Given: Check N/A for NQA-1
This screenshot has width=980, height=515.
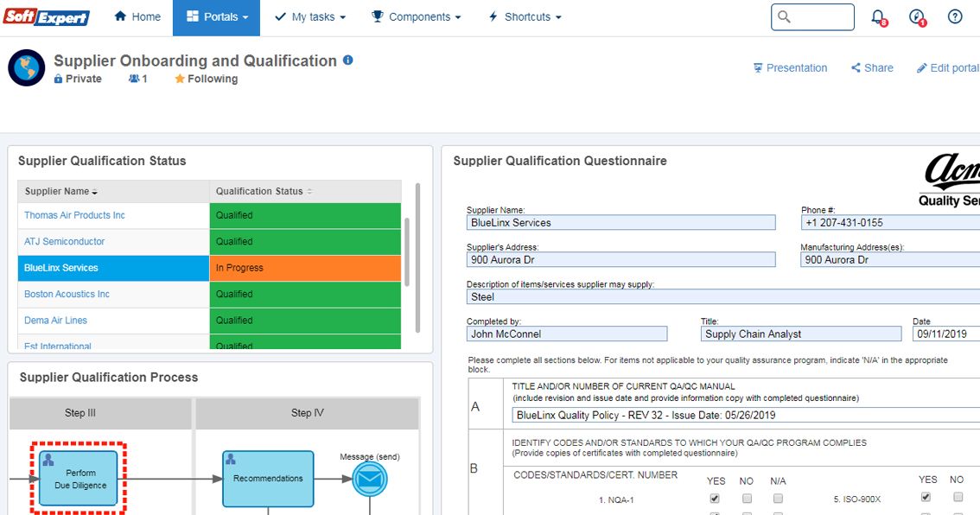Looking at the screenshot, I should coord(778,499).
